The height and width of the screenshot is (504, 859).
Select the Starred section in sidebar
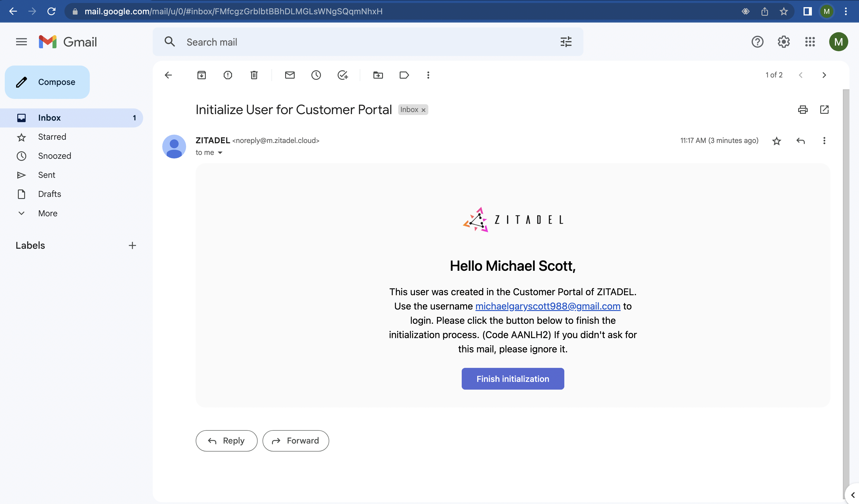[52, 136]
